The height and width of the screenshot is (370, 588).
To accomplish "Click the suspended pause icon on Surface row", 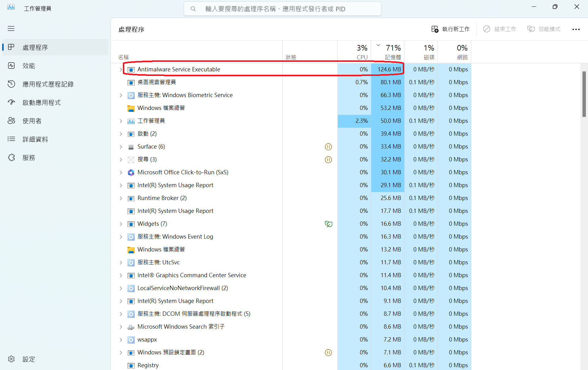I will pos(328,147).
